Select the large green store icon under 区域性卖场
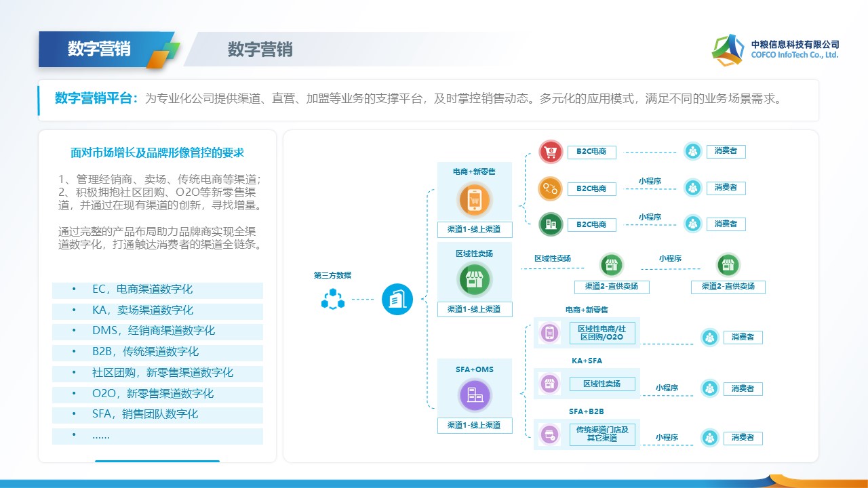This screenshot has height=488, width=868. (474, 279)
